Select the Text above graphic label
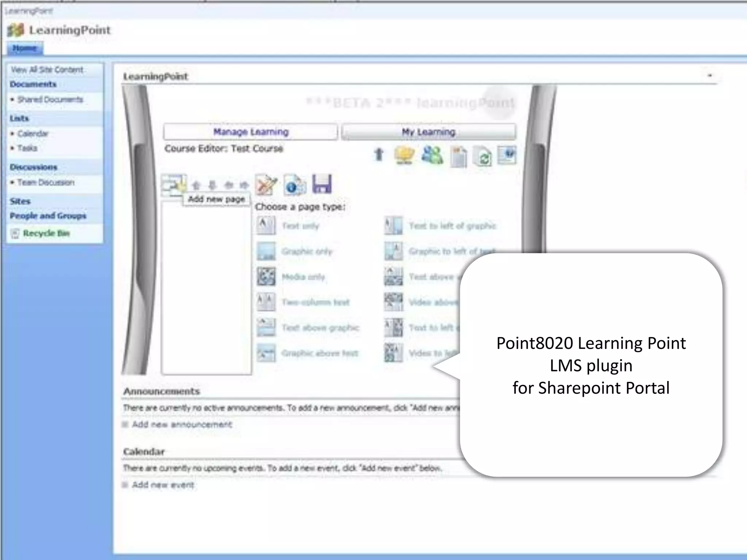The image size is (747, 560). (x=321, y=328)
